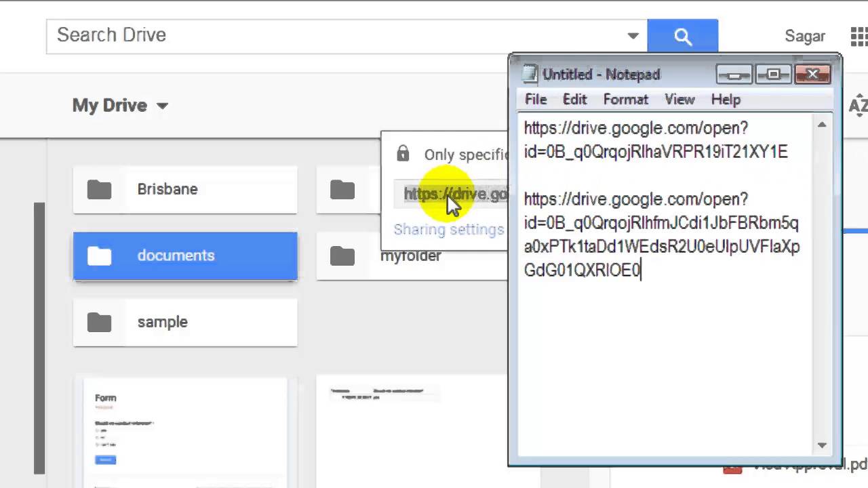Click the highlighted share link field
The height and width of the screenshot is (488, 868).
pos(451,194)
